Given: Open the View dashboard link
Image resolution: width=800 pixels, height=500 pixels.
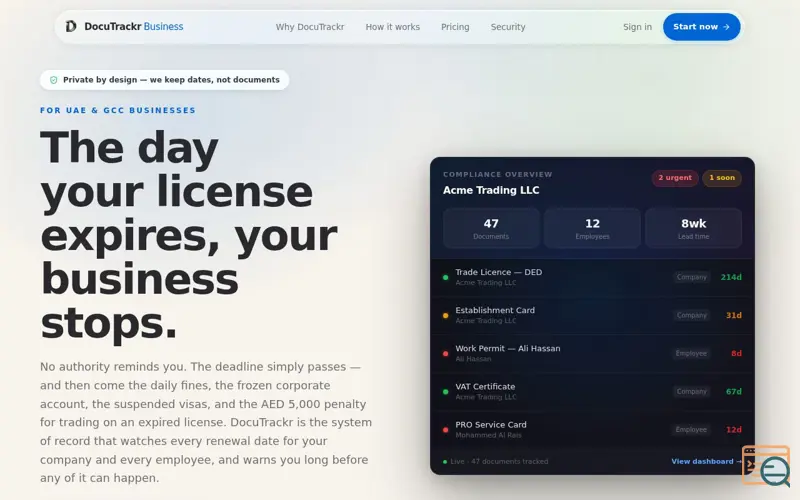Looking at the screenshot, I should (706, 461).
